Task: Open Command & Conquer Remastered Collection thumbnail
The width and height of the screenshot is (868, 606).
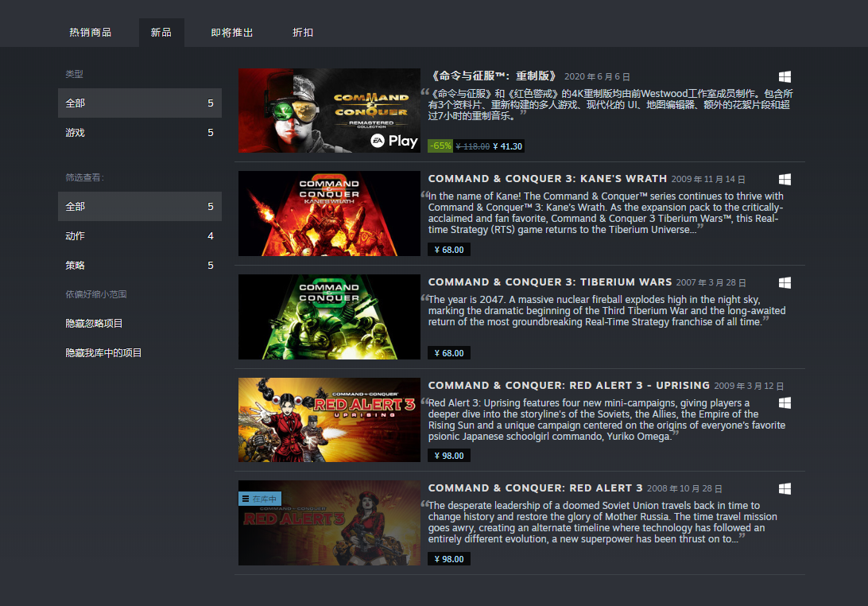Action: 329,111
